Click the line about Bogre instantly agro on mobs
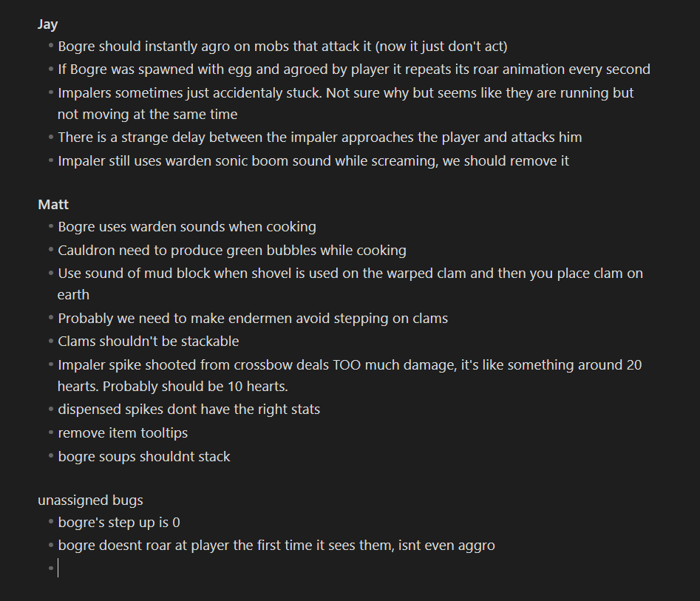Viewport: 700px width, 601px height. tap(282, 47)
